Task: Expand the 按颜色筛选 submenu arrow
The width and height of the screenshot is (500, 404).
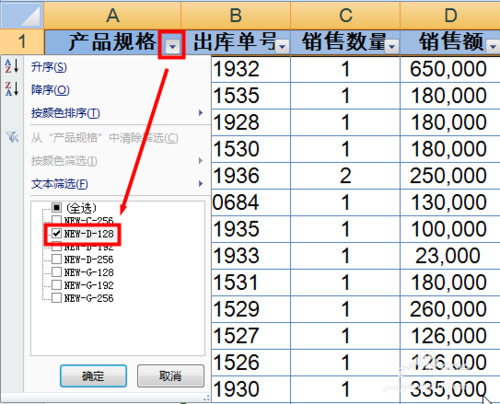Action: [201, 161]
